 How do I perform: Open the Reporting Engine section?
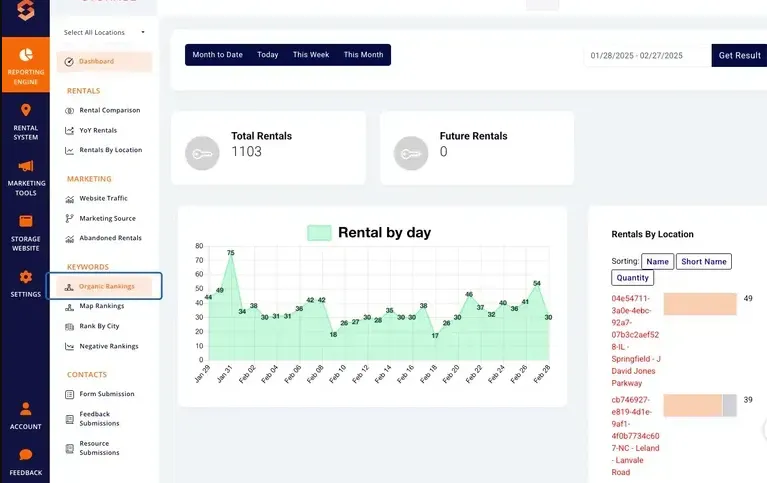pos(25,65)
